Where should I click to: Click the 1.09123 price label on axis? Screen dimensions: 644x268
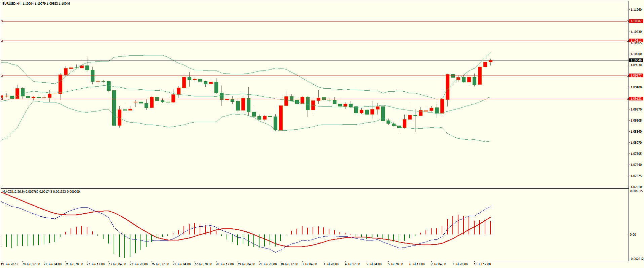[636, 99]
